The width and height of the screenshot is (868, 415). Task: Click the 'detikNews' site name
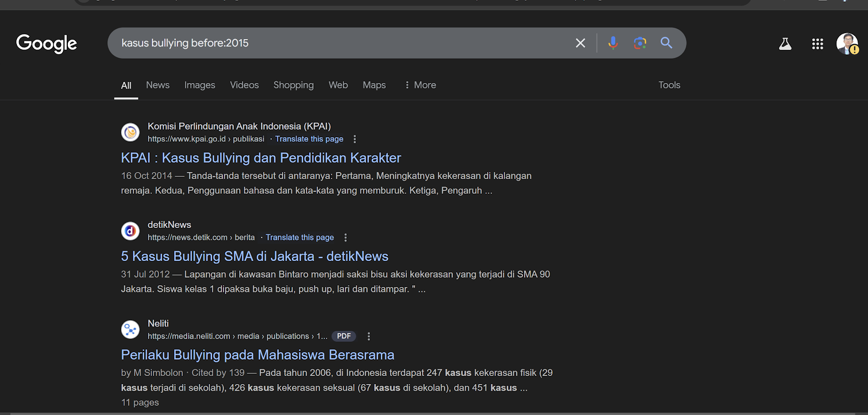coord(169,225)
